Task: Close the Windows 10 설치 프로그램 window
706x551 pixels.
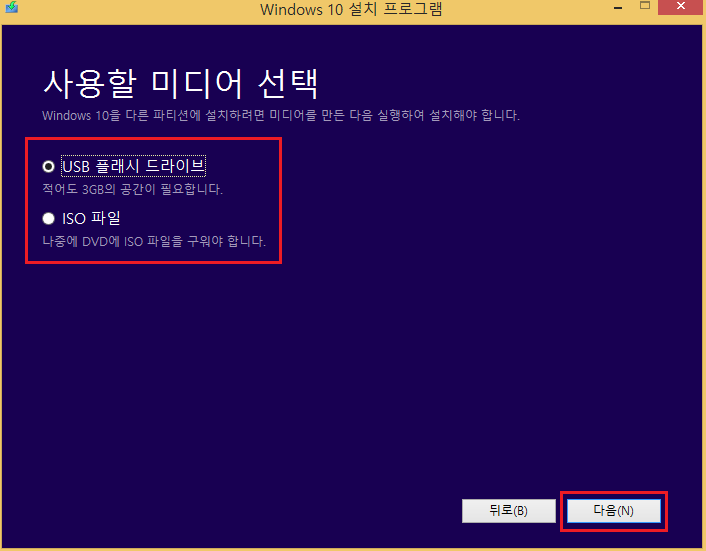Action: [x=681, y=7]
